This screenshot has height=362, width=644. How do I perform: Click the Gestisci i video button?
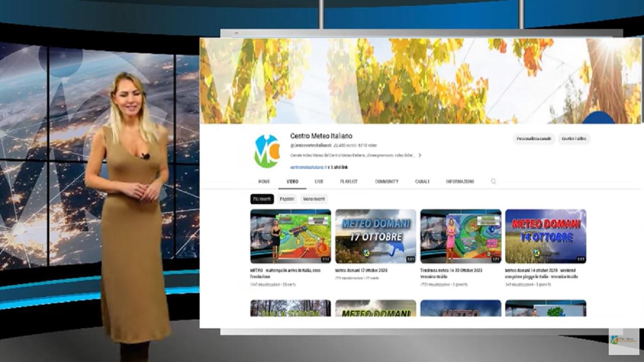pyautogui.click(x=574, y=138)
